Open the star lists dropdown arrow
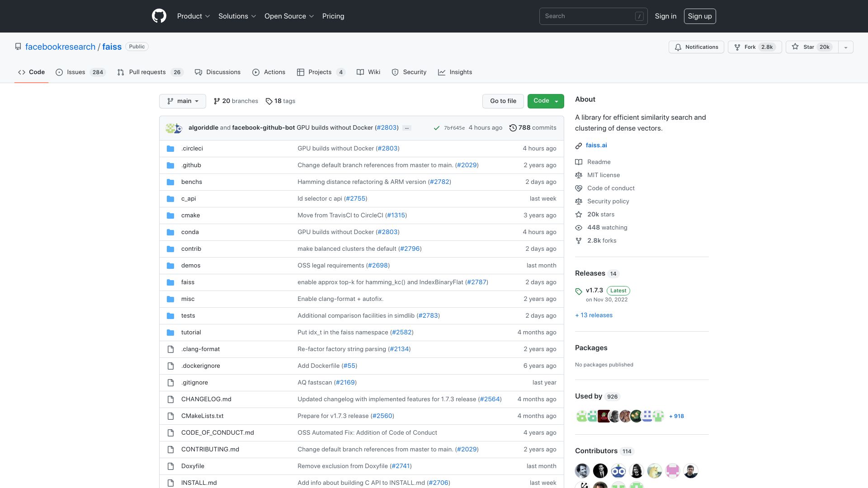Screen dimensions: 868x488 pyautogui.click(x=846, y=47)
